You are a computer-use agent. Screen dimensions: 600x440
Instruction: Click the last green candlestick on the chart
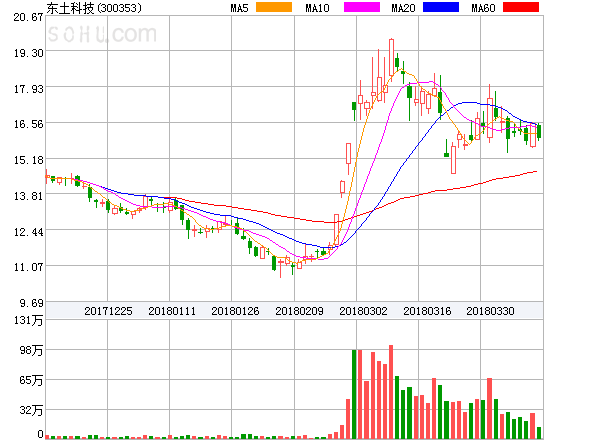click(539, 132)
